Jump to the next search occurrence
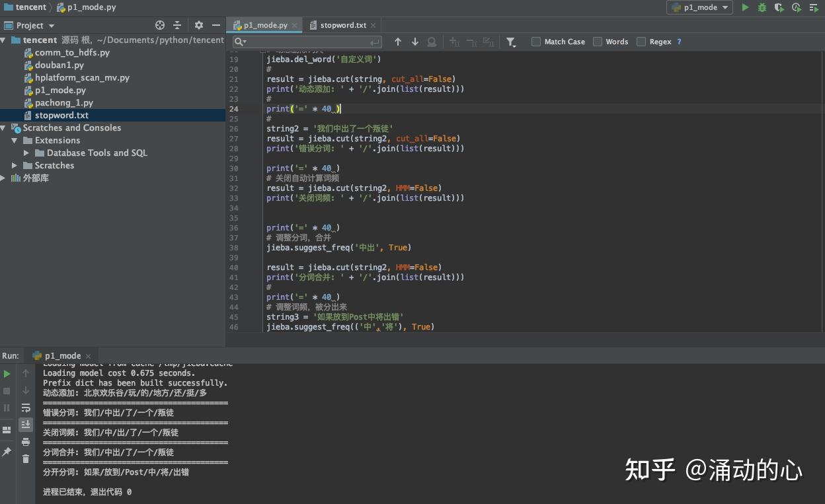The width and height of the screenshot is (825, 504). click(x=414, y=41)
